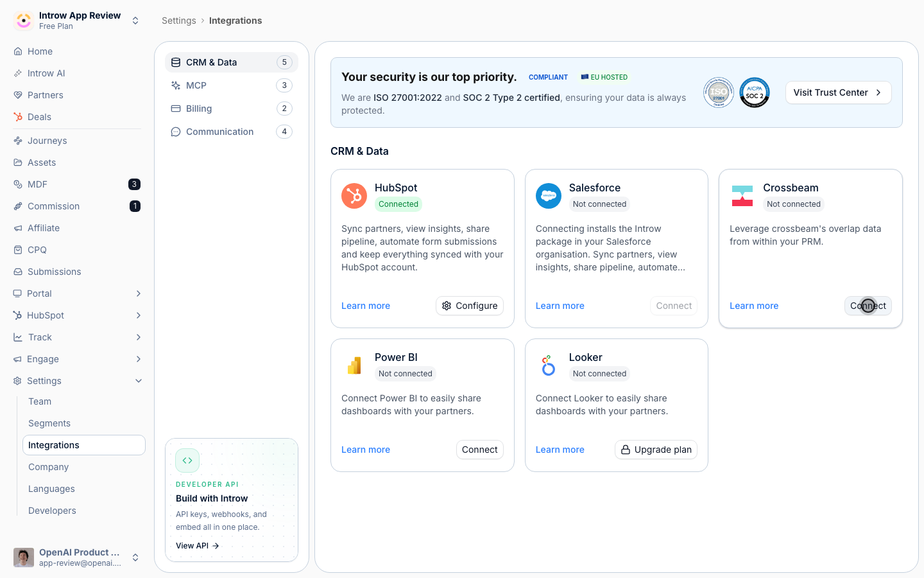Expand the Portal submenu
Image resolution: width=924 pixels, height=578 pixels.
click(139, 293)
